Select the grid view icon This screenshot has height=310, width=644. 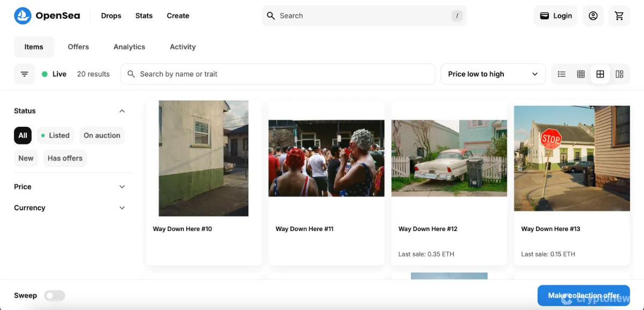coord(581,74)
